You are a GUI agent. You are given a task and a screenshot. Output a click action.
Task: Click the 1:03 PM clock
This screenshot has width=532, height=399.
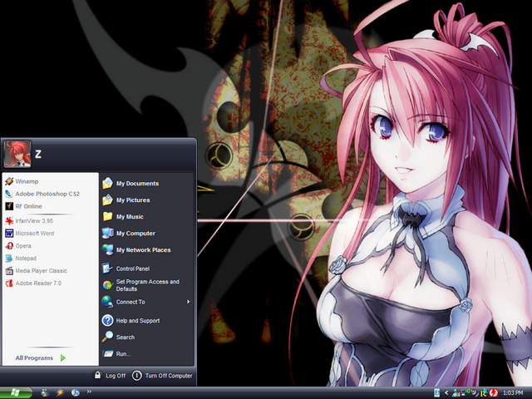(x=513, y=393)
